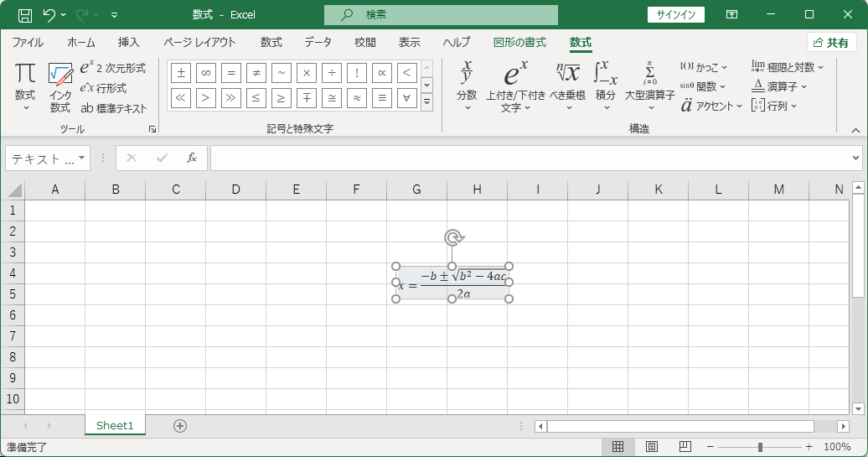This screenshot has width=868, height=457.
Task: Select 2 次元形式 professional format
Action: click(113, 68)
